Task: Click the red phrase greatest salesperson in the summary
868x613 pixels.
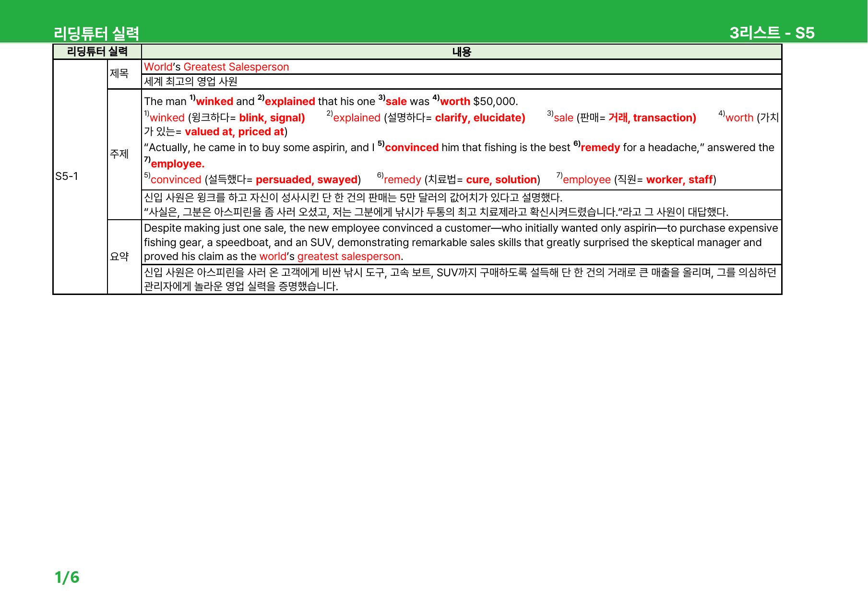Action: [x=349, y=256]
